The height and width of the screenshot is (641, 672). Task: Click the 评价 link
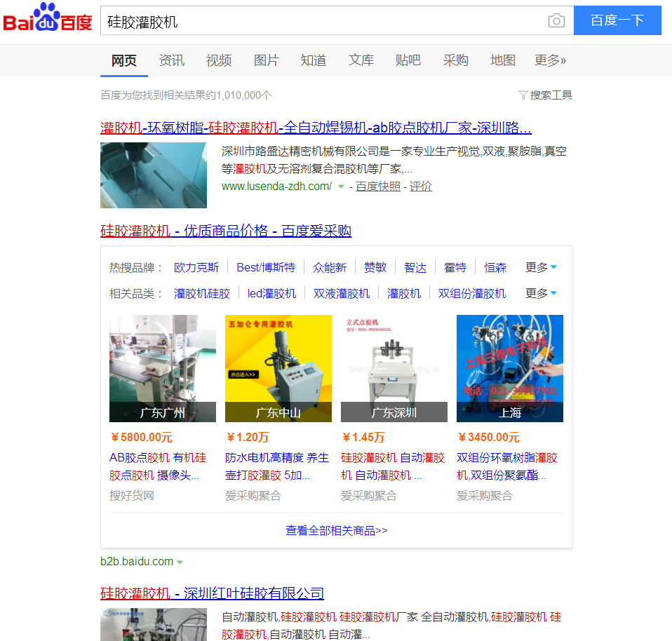(420, 187)
